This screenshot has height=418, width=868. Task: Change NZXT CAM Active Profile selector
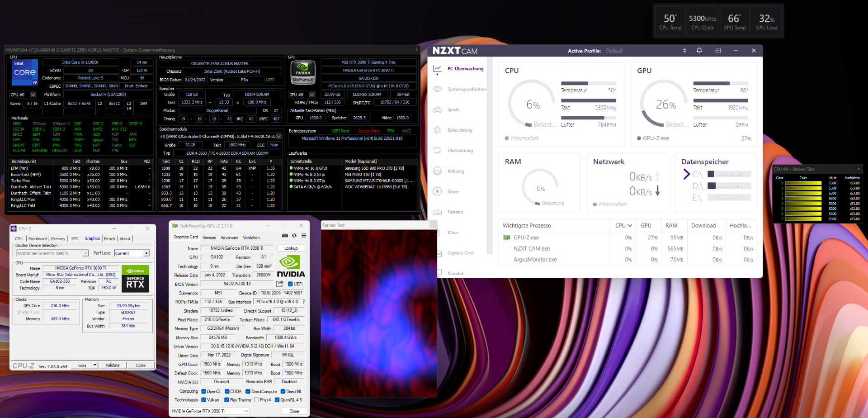[684, 51]
